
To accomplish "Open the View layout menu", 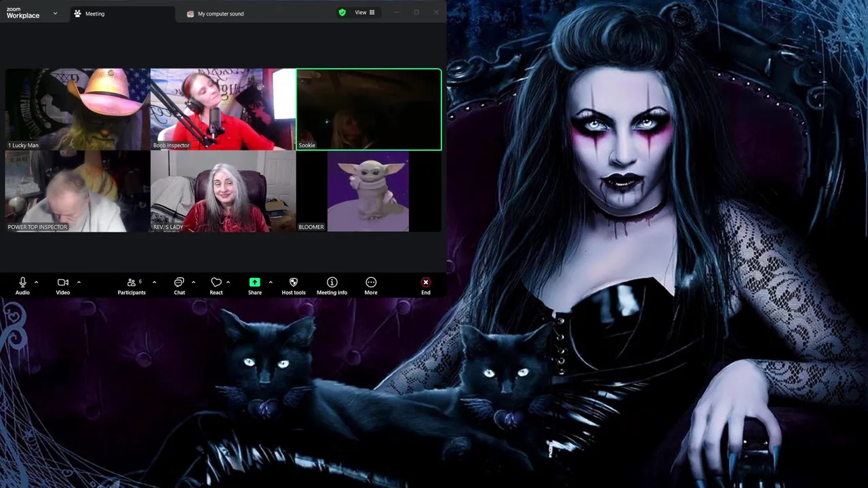I will pos(365,12).
